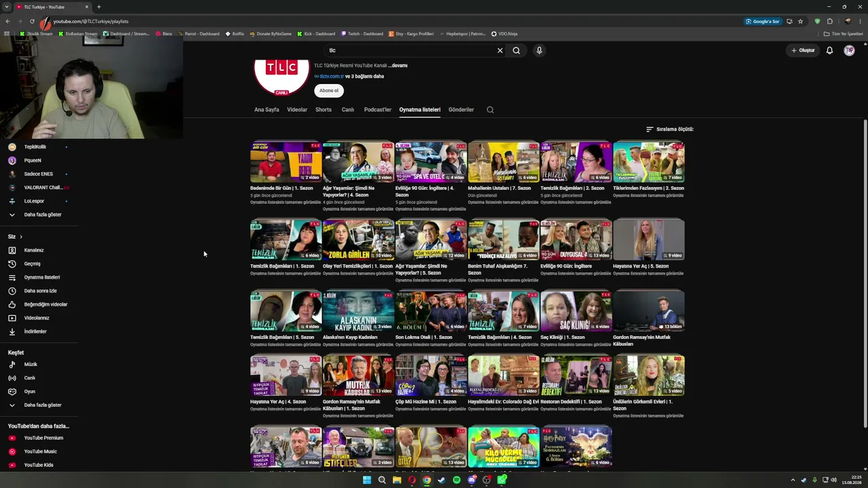Open the Twitch - Dashboard bookmark
The width and height of the screenshot is (868, 488).
coord(361,34)
